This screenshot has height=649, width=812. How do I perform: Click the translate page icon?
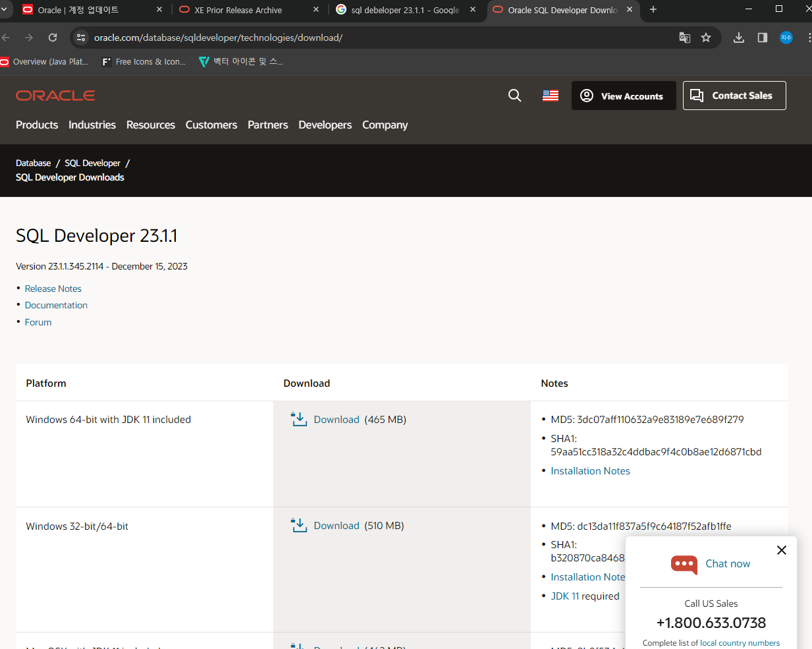tap(685, 38)
